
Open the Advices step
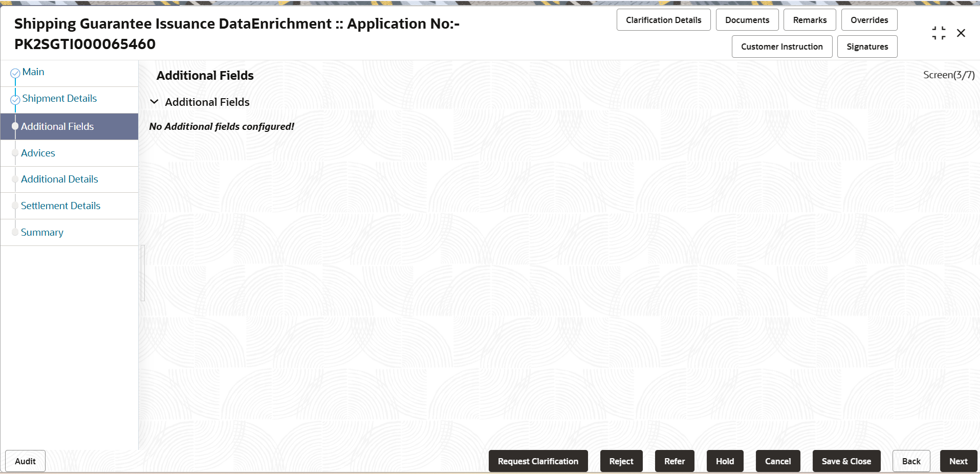point(38,153)
